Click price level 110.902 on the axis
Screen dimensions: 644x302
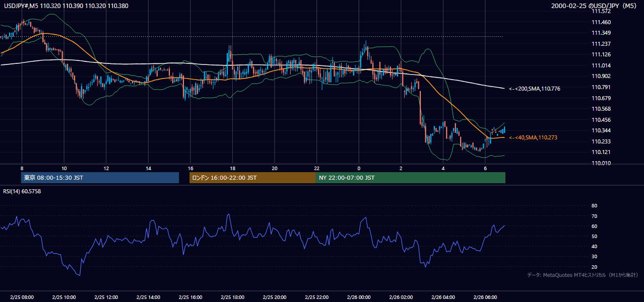[601, 76]
